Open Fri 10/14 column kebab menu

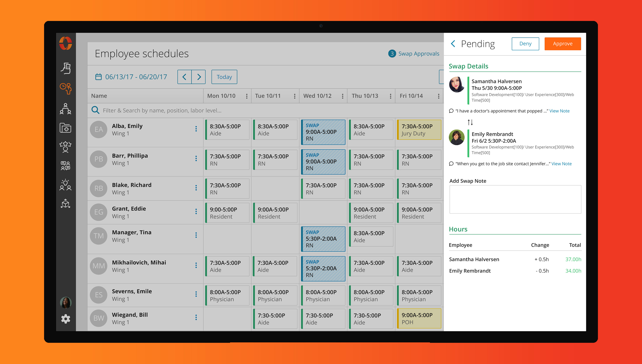click(438, 96)
